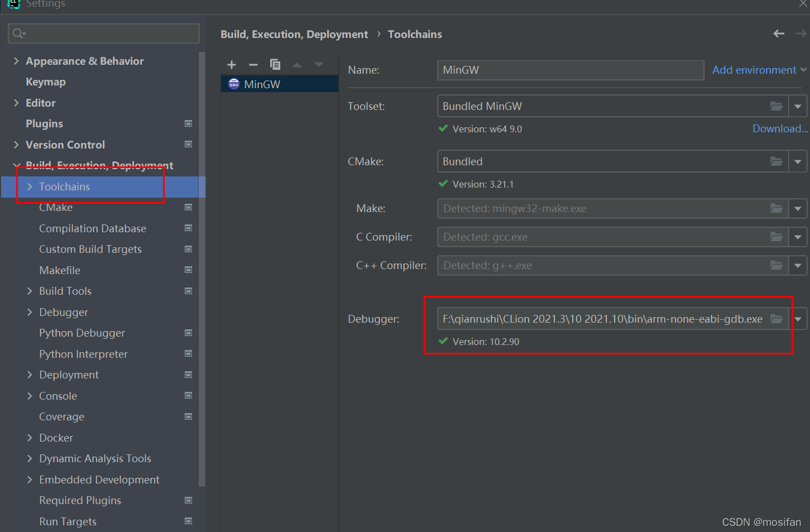Viewport: 810px width, 532px height.
Task: Browse folder for Make executable
Action: [x=777, y=208]
